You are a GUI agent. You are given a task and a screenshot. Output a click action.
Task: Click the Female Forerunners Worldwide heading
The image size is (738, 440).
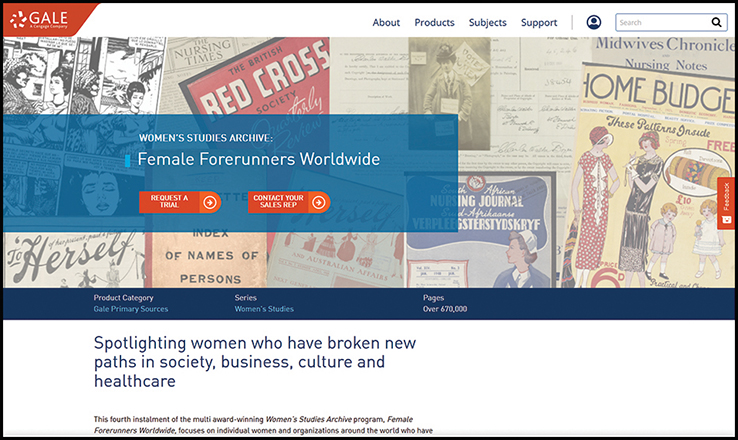259,159
